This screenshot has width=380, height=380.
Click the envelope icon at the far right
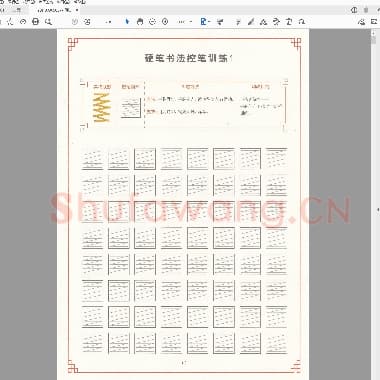(374, 22)
